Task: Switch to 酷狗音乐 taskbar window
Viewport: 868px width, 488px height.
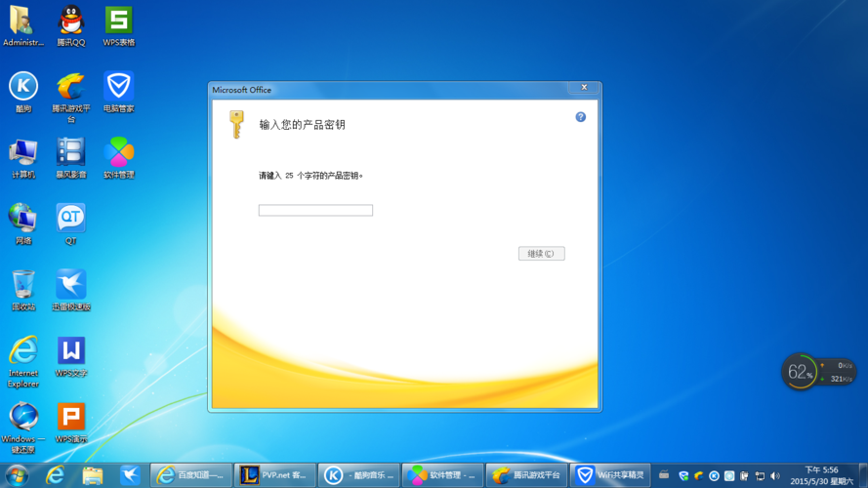Action: (358, 475)
